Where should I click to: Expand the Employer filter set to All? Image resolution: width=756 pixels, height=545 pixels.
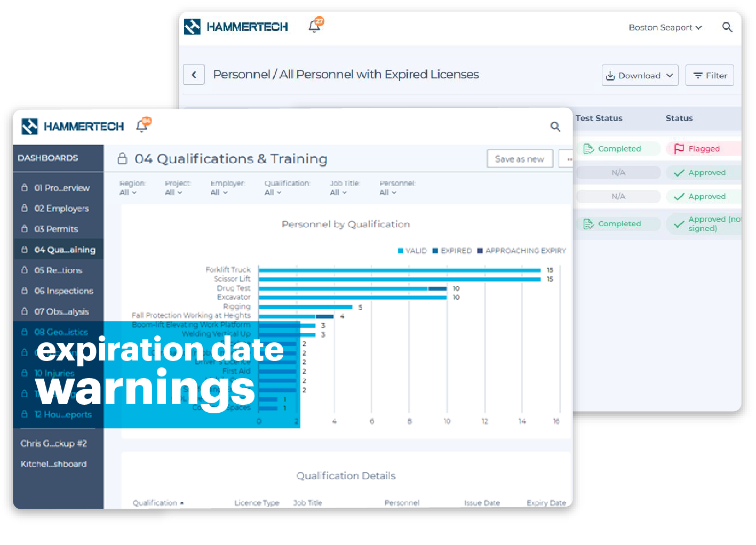point(218,193)
